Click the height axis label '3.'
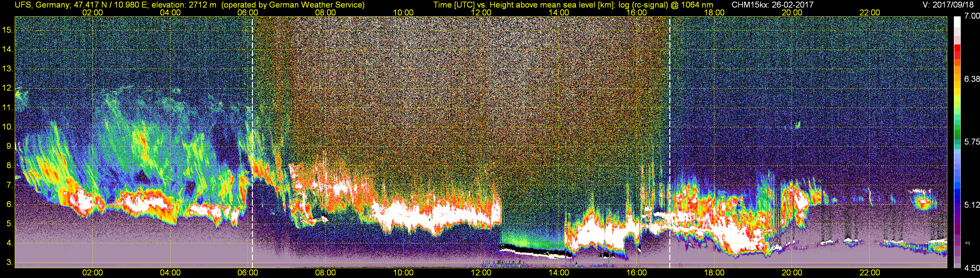This screenshot has width=980, height=278. click(x=9, y=262)
